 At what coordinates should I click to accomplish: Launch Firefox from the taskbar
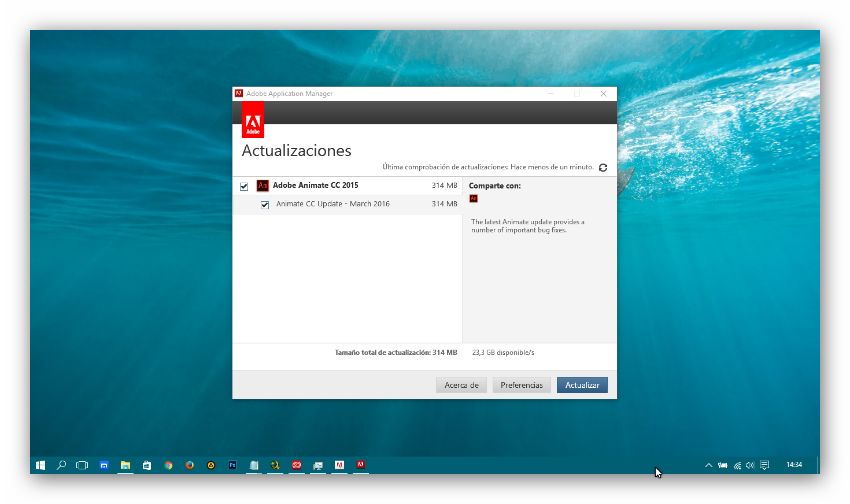pyautogui.click(x=190, y=465)
